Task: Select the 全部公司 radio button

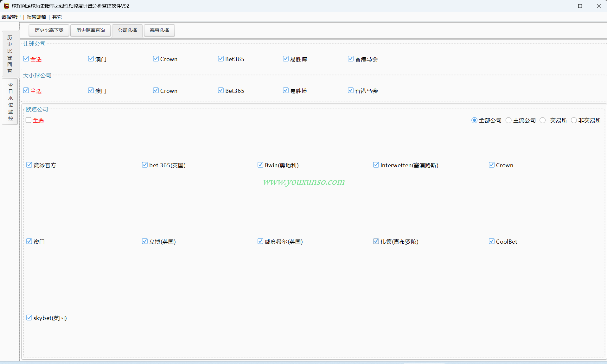Action: [x=474, y=120]
